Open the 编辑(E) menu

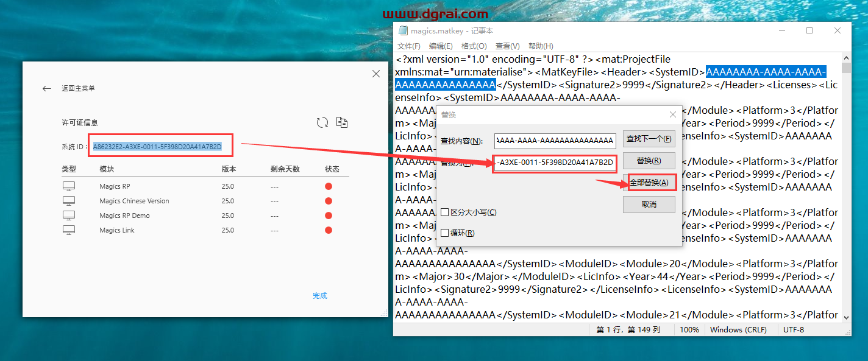point(441,46)
